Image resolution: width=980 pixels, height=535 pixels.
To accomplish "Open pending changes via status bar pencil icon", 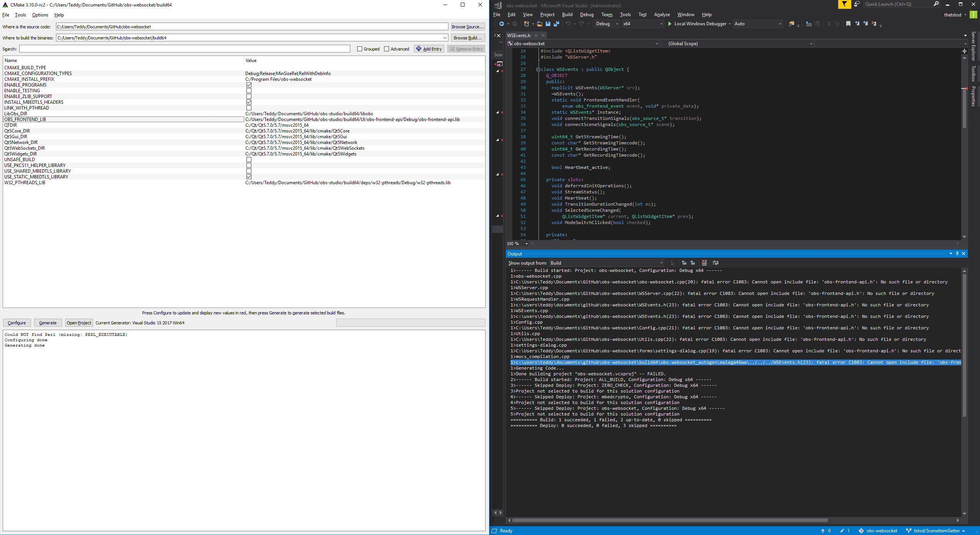I will click(842, 531).
